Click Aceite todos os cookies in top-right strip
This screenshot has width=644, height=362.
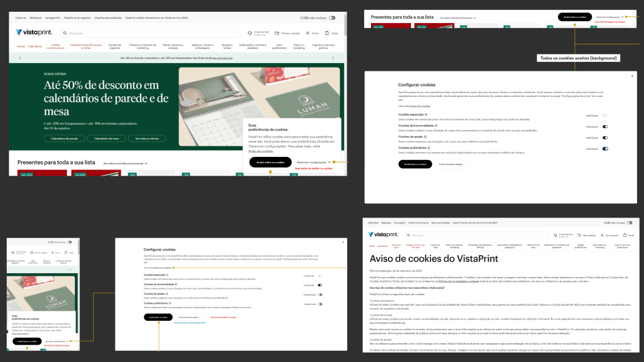click(x=575, y=18)
